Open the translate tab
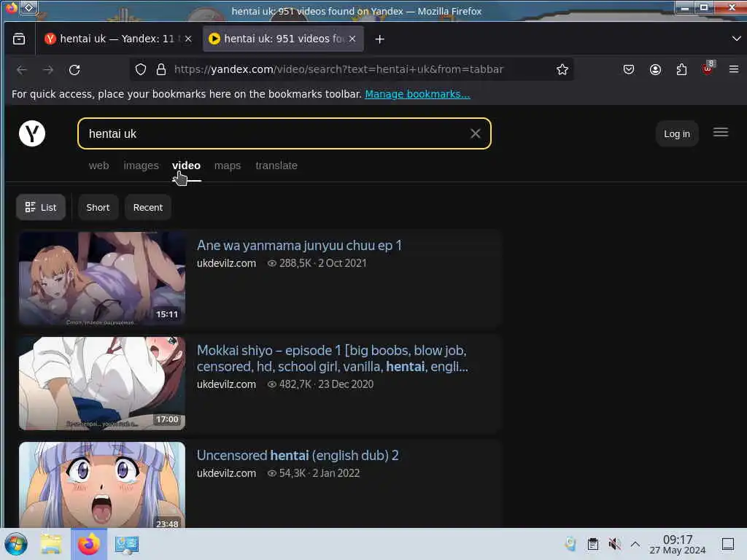The height and width of the screenshot is (560, 747). (276, 166)
